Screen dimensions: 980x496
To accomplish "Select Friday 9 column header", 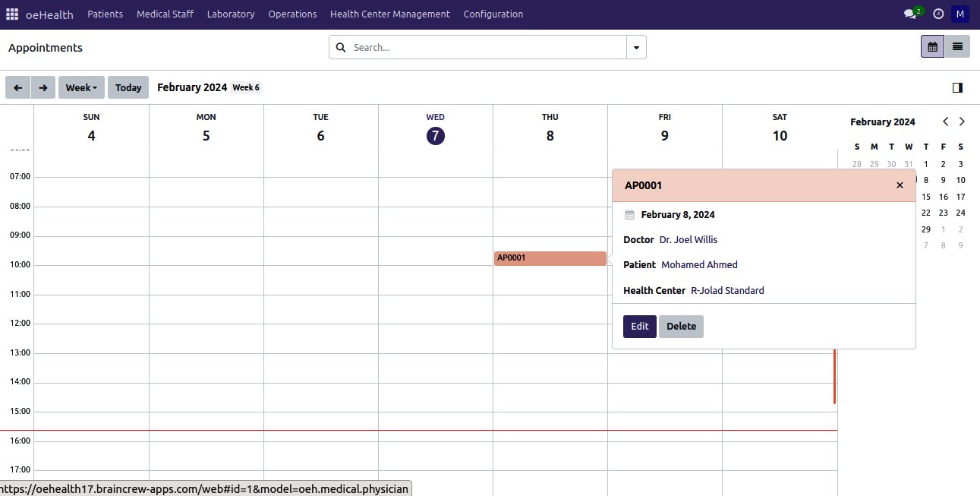I will 664,128.
